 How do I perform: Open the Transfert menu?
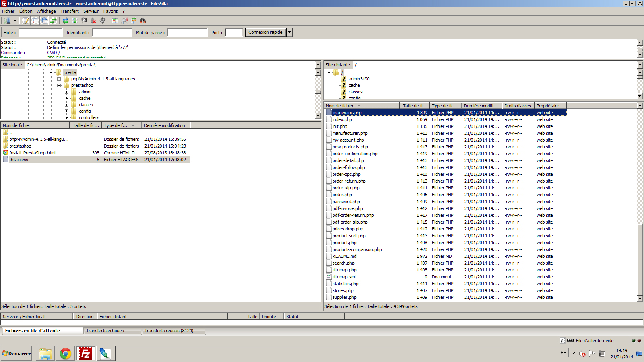click(70, 11)
